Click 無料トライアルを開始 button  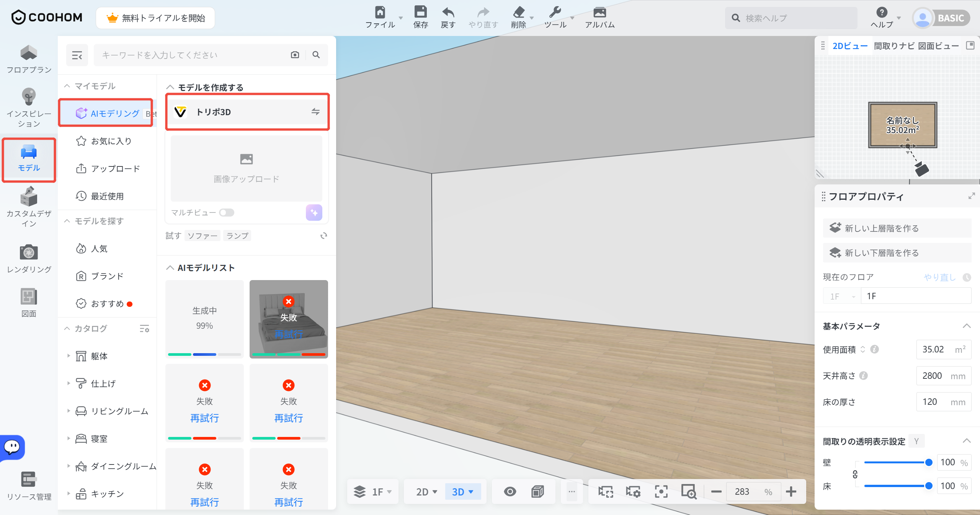point(155,18)
